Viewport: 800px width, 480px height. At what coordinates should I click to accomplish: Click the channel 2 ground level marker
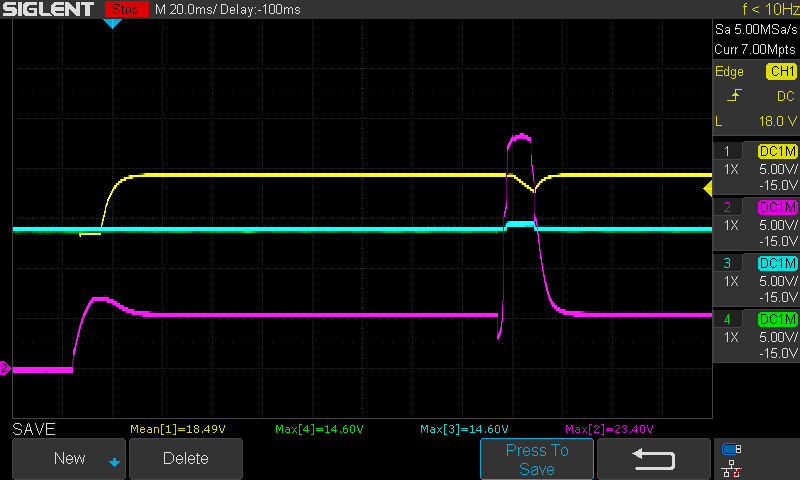pyautogui.click(x=5, y=368)
